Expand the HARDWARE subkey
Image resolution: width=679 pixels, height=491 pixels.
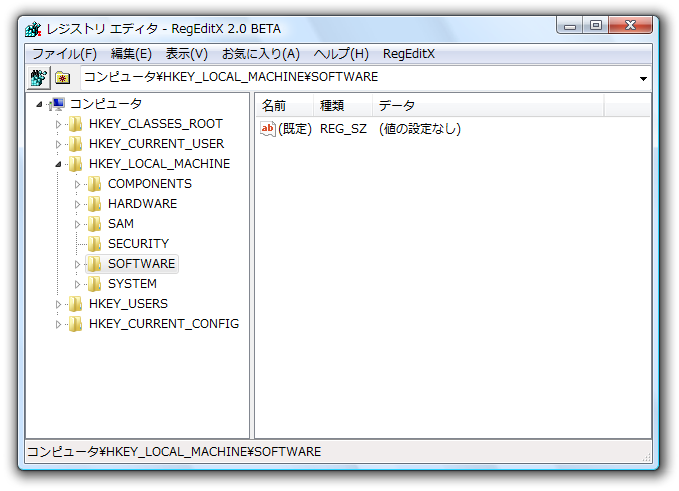tap(77, 204)
